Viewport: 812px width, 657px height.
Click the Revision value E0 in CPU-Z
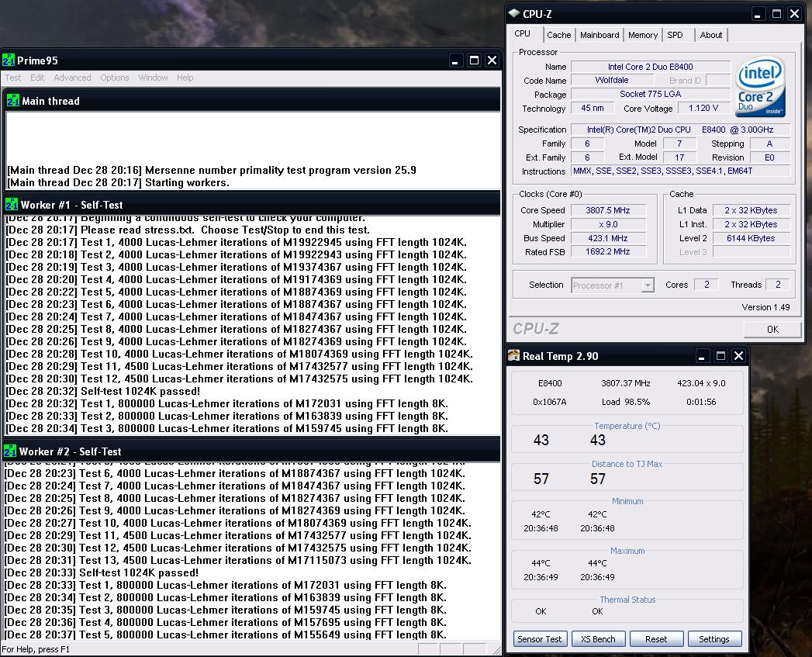pos(769,157)
